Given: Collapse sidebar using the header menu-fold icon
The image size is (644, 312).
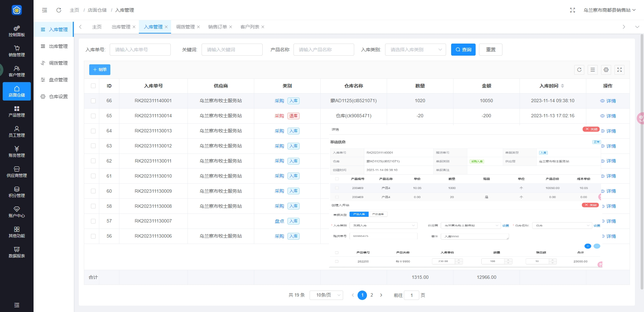Looking at the screenshot, I should pos(45,10).
